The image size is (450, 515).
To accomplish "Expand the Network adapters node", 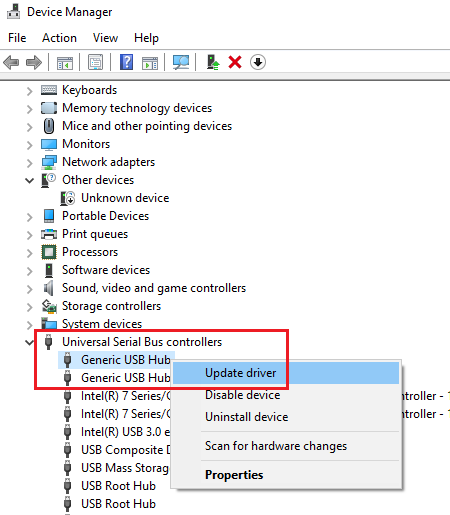I will [30, 163].
